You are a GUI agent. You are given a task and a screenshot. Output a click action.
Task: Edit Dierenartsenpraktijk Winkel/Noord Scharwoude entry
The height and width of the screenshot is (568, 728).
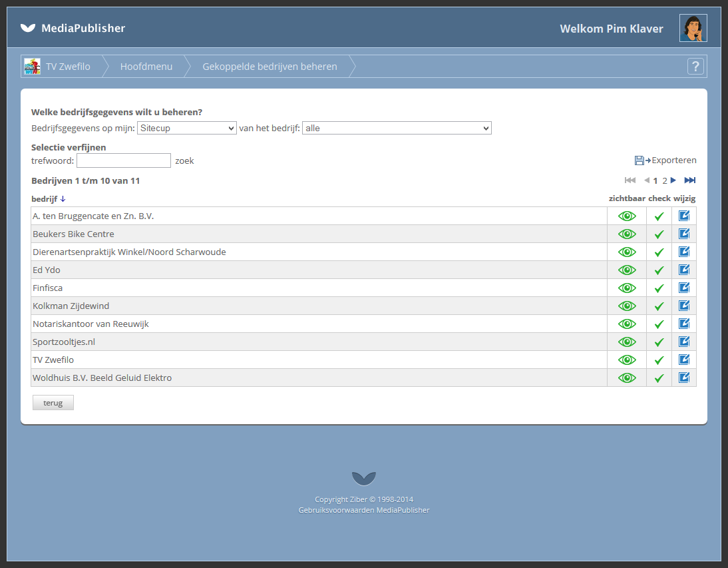684,251
